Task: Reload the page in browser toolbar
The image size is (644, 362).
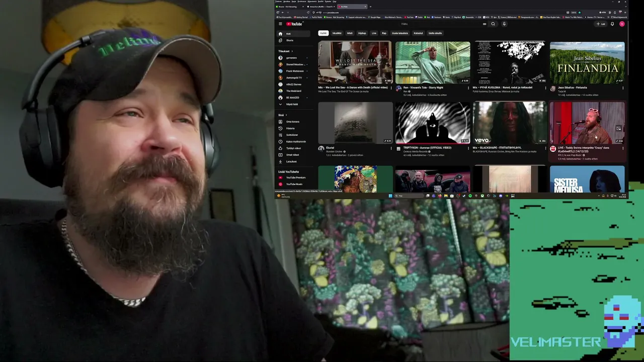Action: coord(308,12)
